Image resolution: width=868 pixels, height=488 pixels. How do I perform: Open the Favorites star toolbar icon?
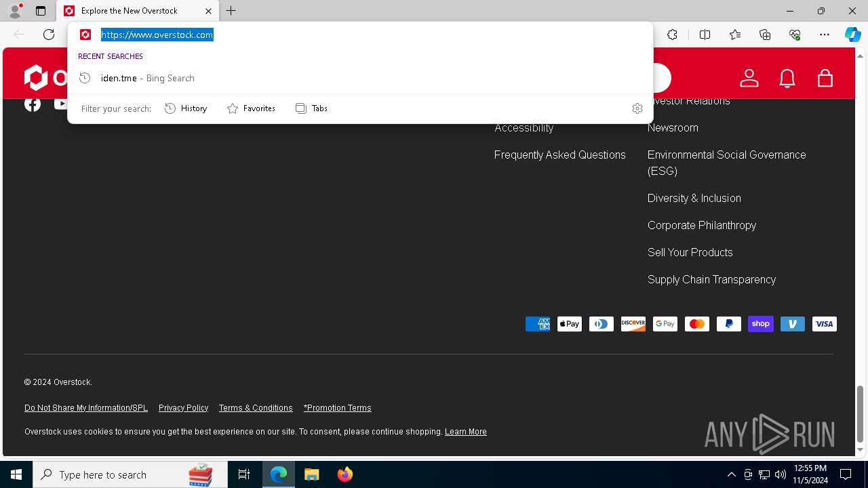pyautogui.click(x=735, y=35)
